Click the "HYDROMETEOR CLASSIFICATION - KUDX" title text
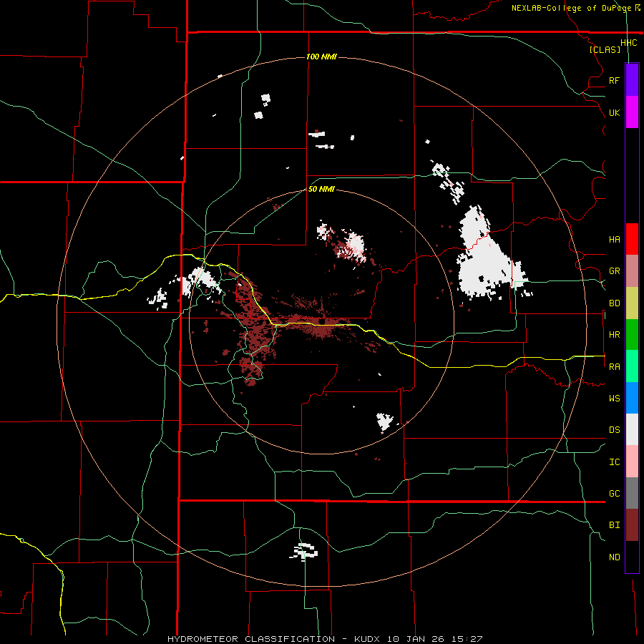The height and width of the screenshot is (644, 644). pyautogui.click(x=274, y=639)
